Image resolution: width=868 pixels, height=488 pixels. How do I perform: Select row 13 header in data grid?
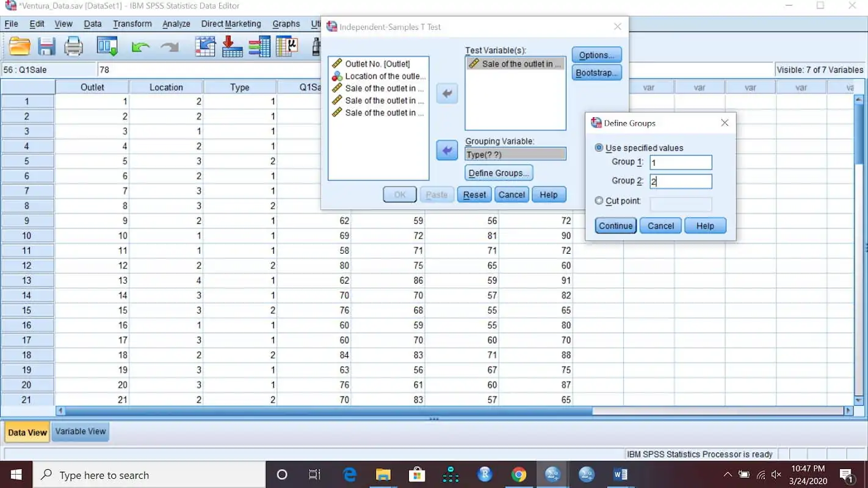[x=27, y=281]
